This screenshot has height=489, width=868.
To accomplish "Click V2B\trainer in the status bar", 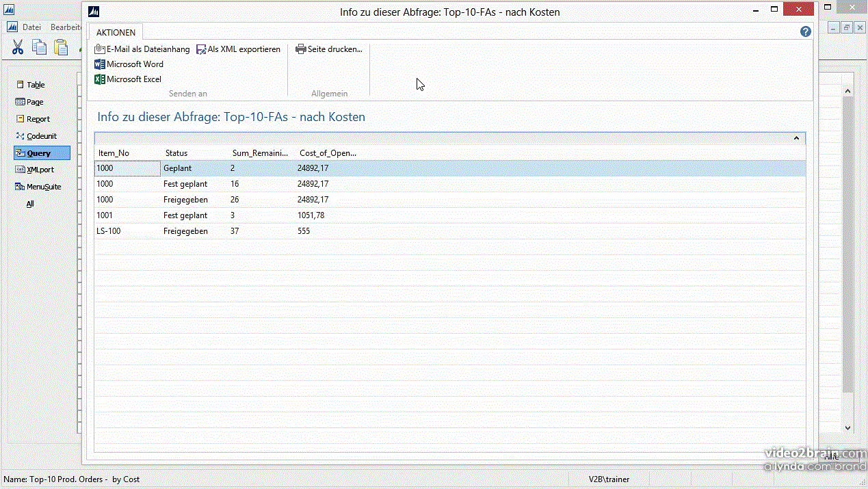I will 609,479.
